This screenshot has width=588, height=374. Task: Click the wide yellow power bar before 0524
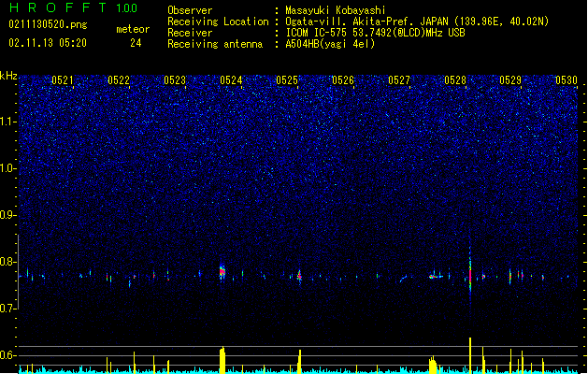click(x=222, y=360)
